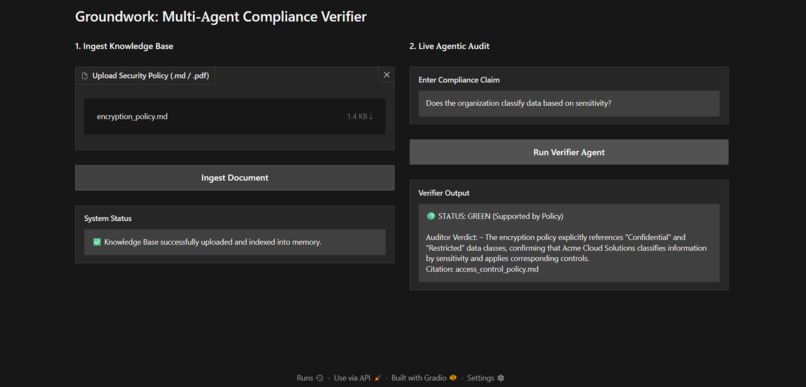Viewport: 806px width, 387px height.
Task: Click the Citation: access_control_policy.md line
Action: pos(482,269)
